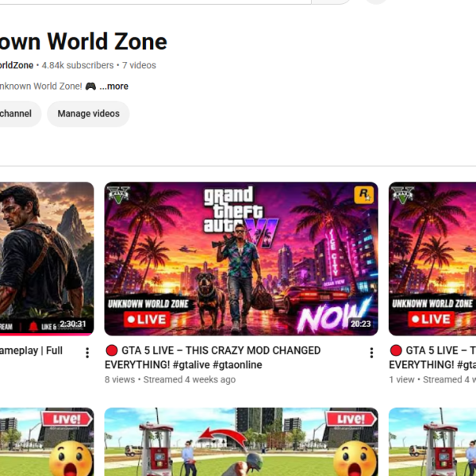476x476 pixels.
Task: Click the partially visible Customize channel button
Action: [20, 113]
